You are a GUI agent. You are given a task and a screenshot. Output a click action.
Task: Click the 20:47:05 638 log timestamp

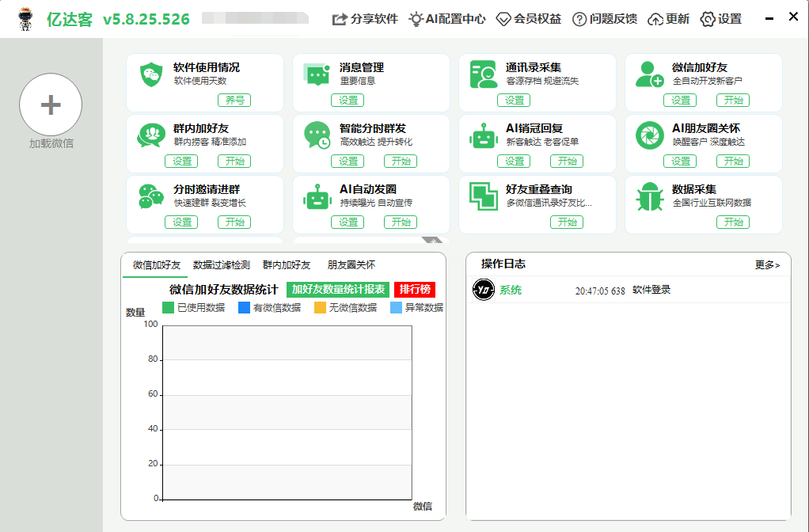point(600,291)
